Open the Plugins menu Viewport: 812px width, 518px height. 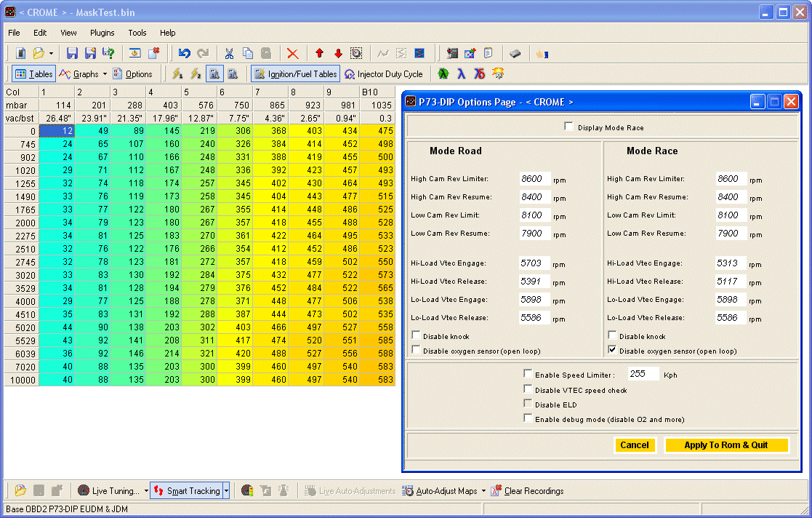(x=102, y=33)
